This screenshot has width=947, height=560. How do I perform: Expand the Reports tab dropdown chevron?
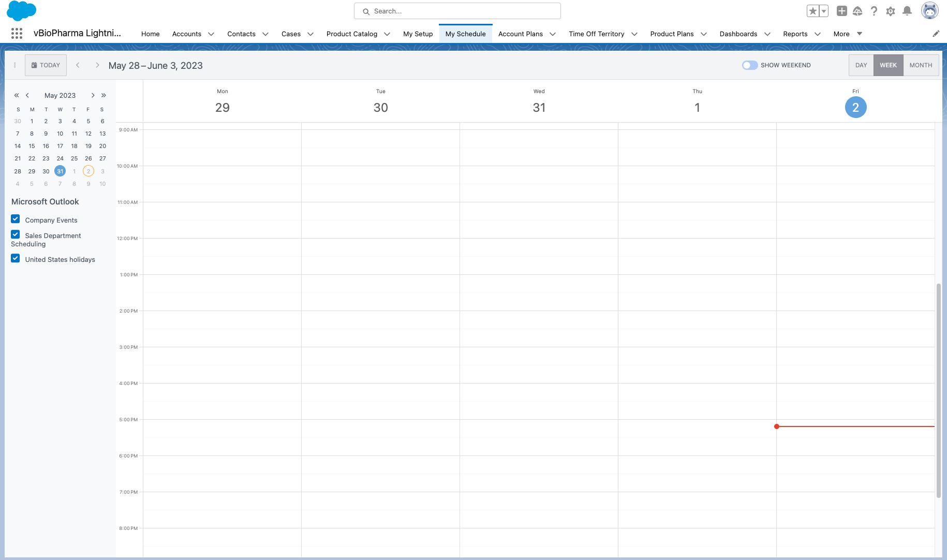(818, 34)
